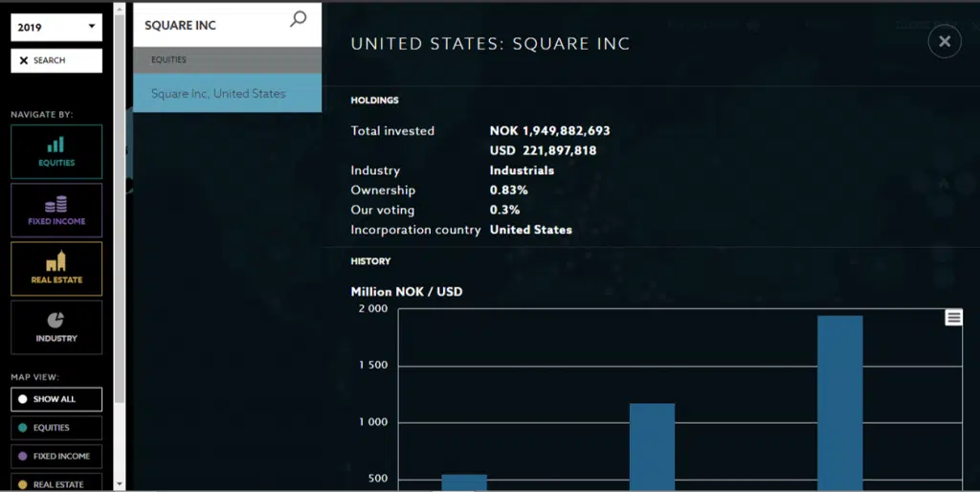Click the 0.3% voting value

(505, 210)
